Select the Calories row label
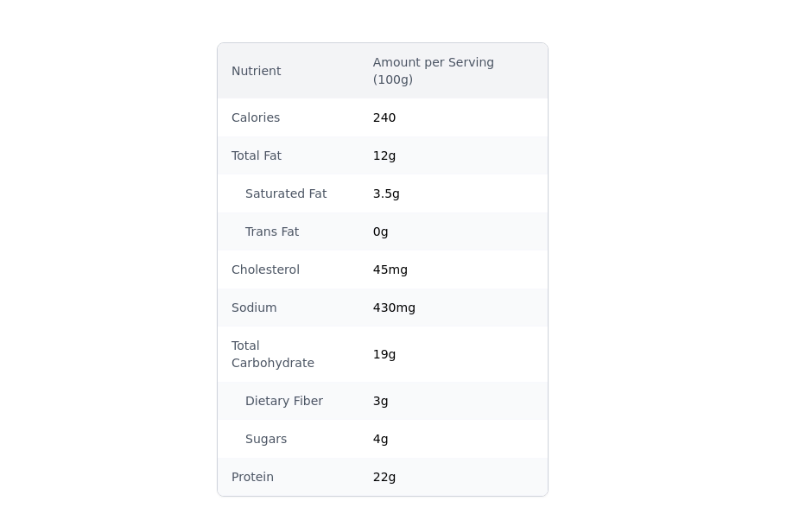The image size is (812, 520). click(256, 117)
